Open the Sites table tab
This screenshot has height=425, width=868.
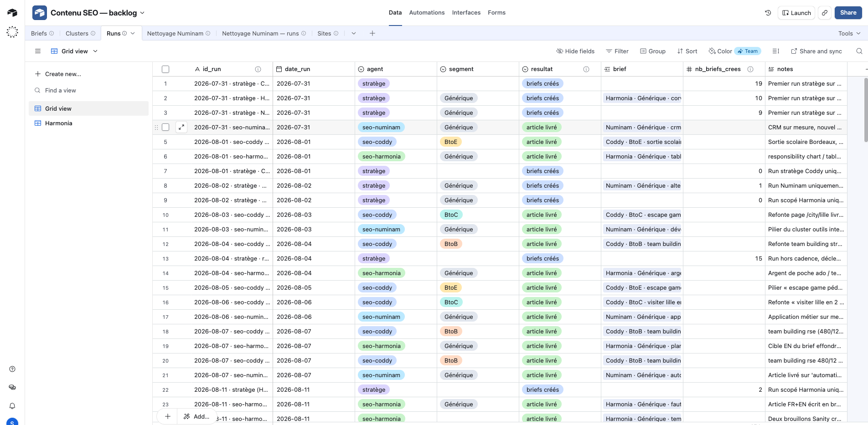pos(328,33)
